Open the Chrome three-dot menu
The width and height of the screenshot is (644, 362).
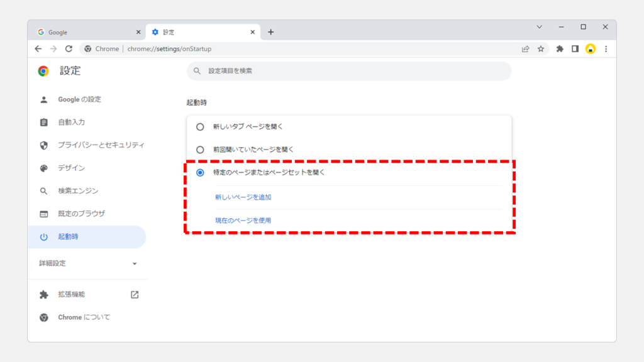coord(606,48)
